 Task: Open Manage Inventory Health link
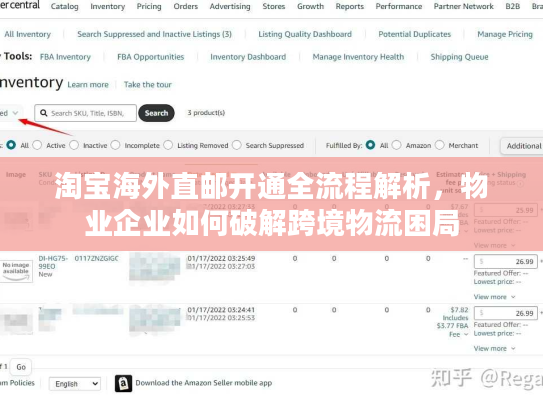(358, 57)
